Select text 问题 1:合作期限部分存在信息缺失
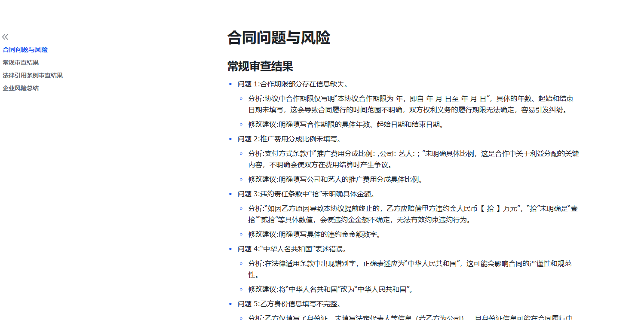Viewport: 644px width, 320px height. (293, 84)
